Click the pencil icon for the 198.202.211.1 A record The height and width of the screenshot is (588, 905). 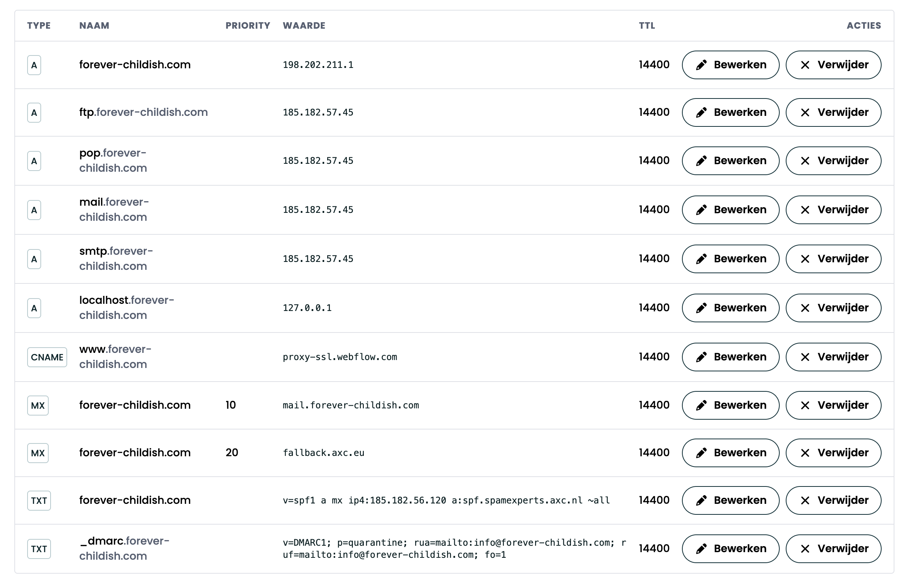pos(701,65)
